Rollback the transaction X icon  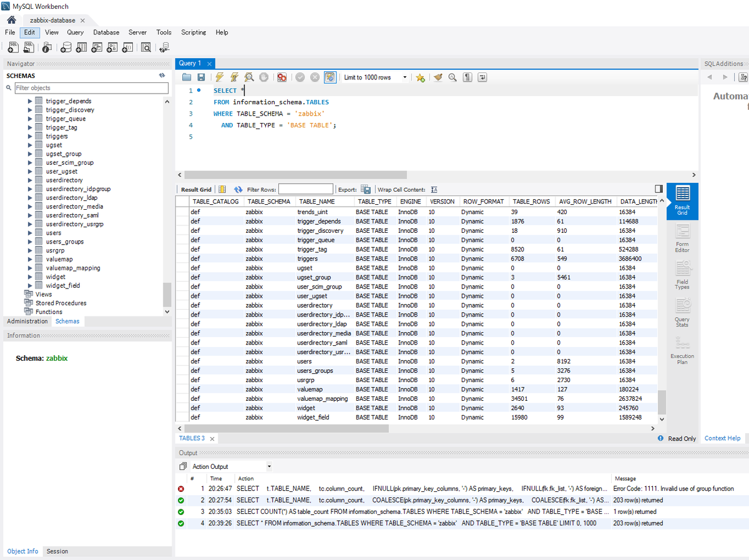(x=315, y=77)
